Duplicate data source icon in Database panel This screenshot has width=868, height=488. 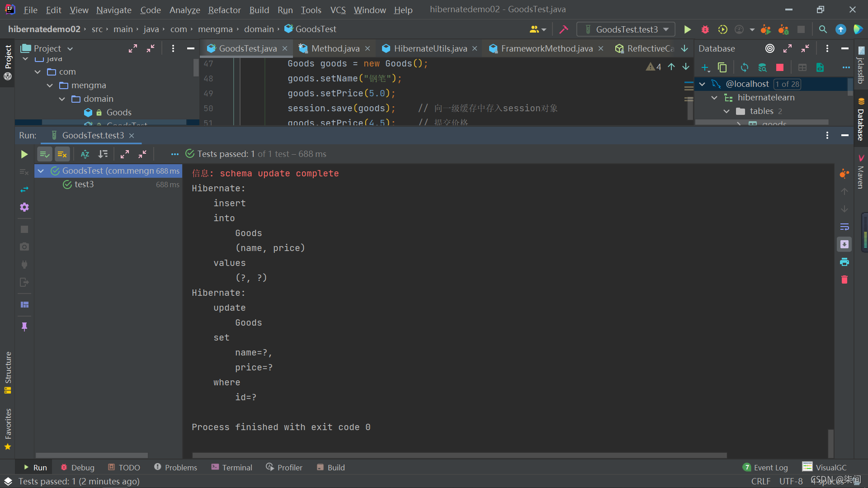click(722, 68)
